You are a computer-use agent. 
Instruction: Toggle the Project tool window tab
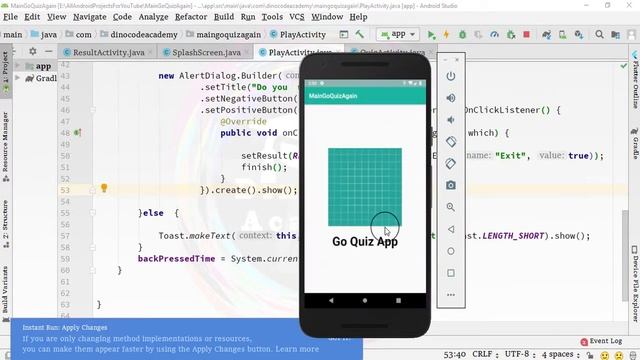pyautogui.click(x=6, y=72)
